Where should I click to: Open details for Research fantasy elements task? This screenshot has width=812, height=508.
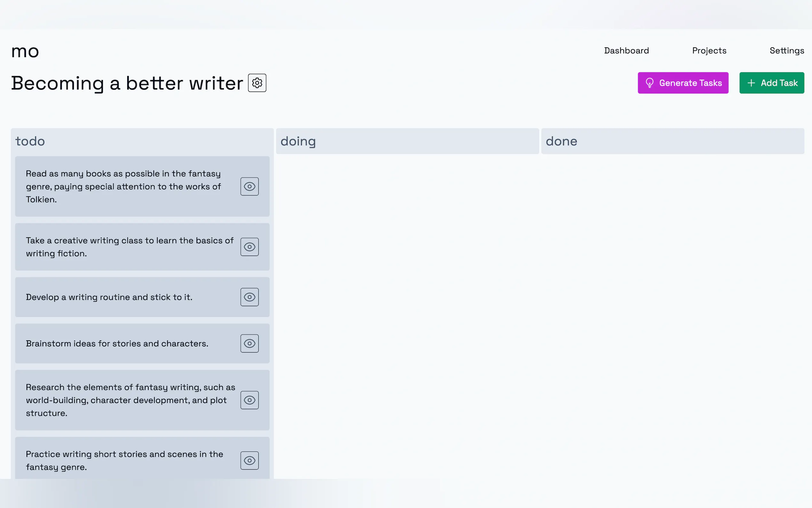(249, 400)
